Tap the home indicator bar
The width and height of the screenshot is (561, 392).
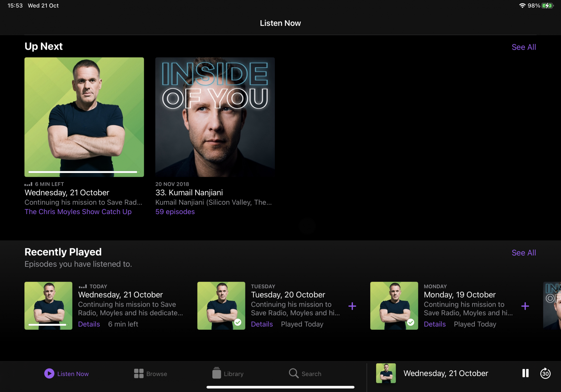280,387
